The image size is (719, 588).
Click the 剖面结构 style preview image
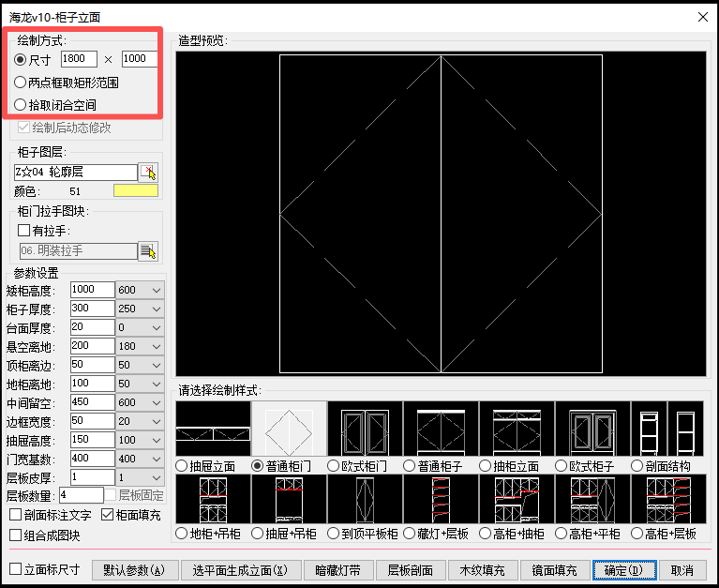pos(667,429)
